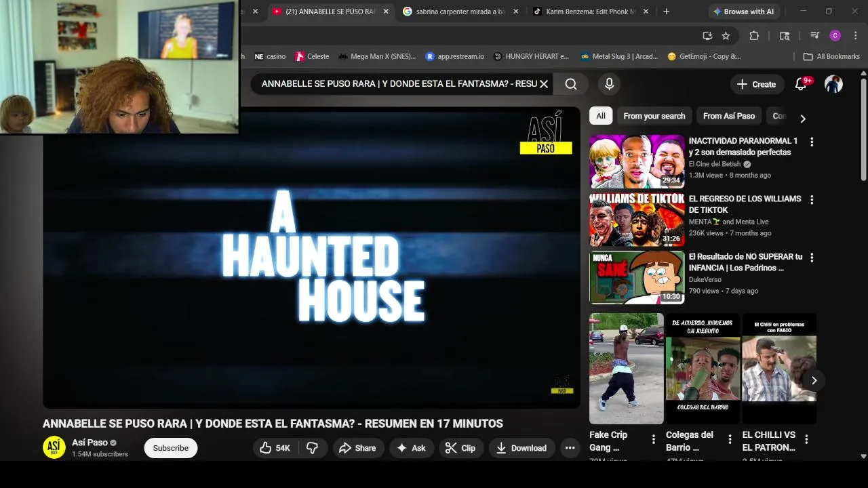Click Browse with AI button
This screenshot has width=868, height=488.
point(743,12)
